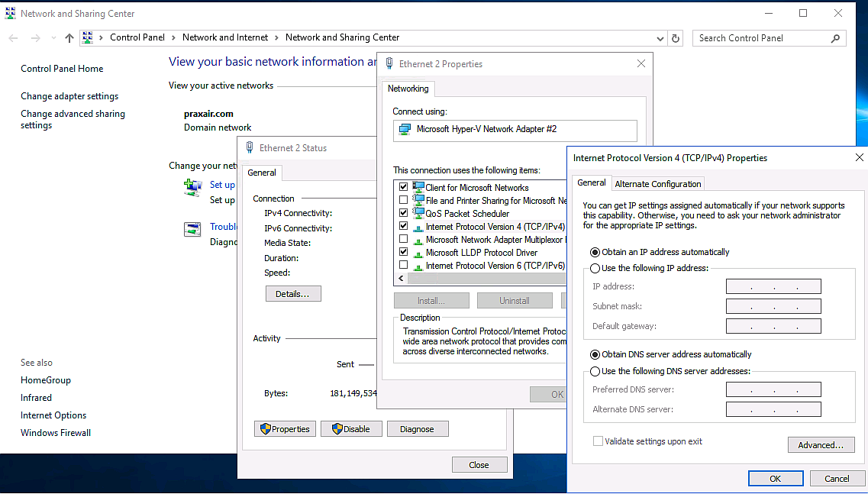Go back with the left arrow
The width and height of the screenshot is (868, 494).
pyautogui.click(x=14, y=37)
